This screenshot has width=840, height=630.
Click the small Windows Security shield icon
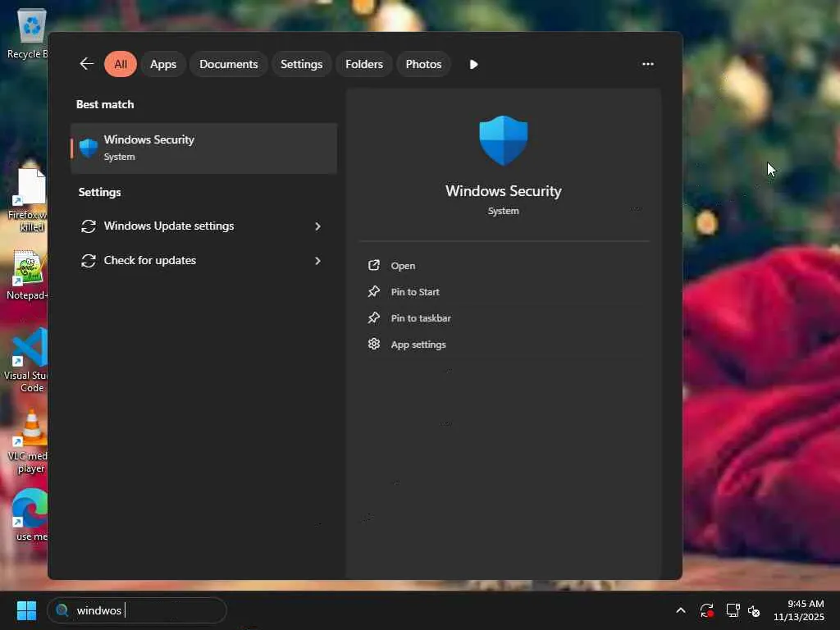tap(89, 148)
